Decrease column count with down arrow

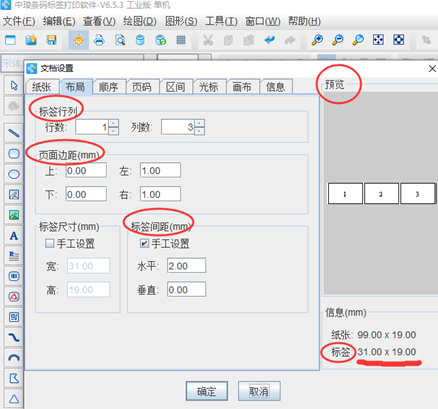pyautogui.click(x=200, y=131)
